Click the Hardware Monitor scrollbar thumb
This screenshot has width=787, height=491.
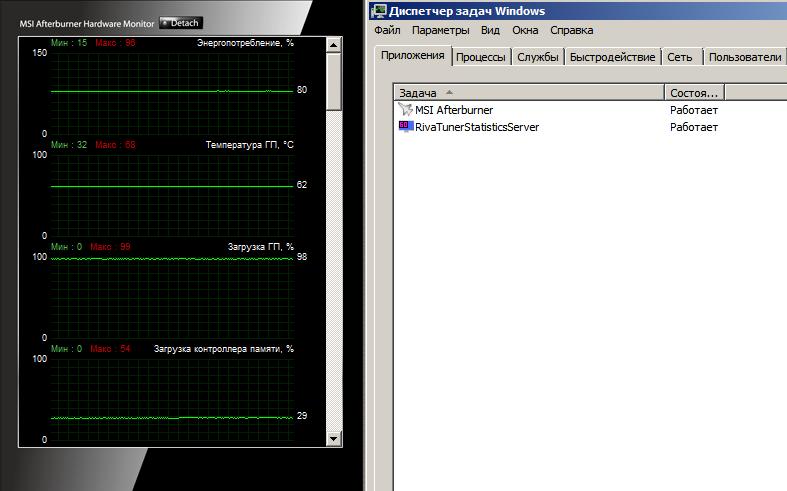[334, 81]
